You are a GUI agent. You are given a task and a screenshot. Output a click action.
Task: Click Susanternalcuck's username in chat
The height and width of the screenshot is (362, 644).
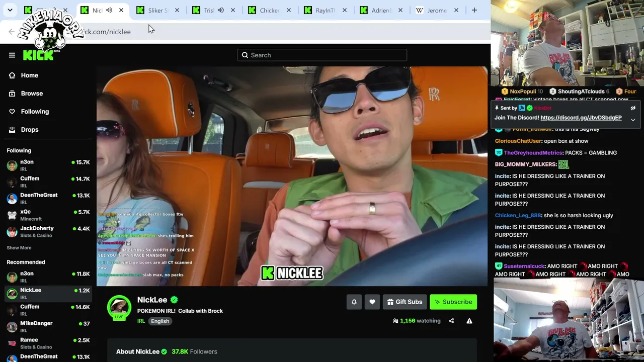click(524, 266)
